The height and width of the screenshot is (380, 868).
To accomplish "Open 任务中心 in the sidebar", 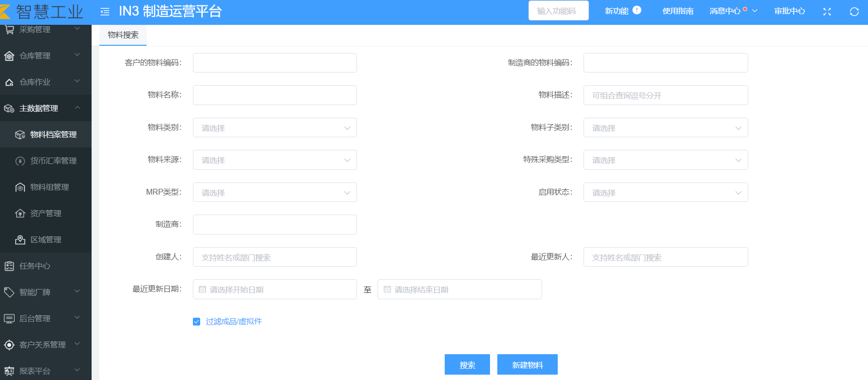I will click(x=35, y=266).
